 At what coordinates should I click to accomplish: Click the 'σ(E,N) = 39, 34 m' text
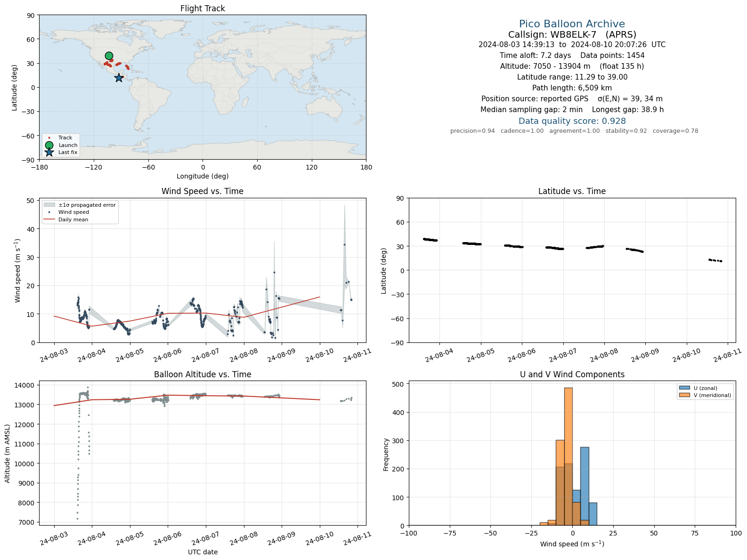pos(630,99)
